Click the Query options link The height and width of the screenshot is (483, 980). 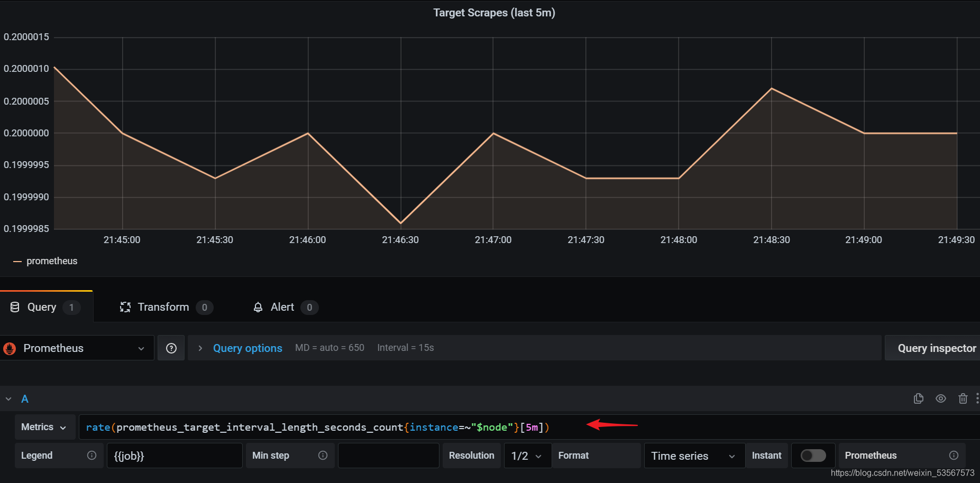pos(248,348)
